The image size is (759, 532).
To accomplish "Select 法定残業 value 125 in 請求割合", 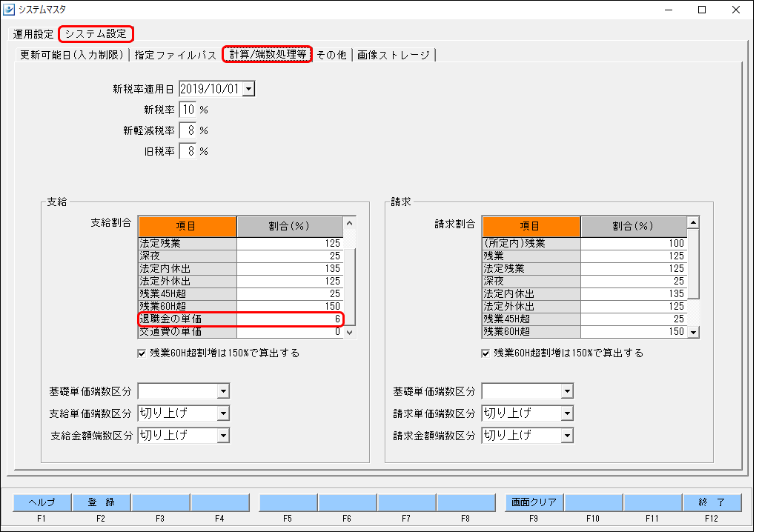I will (x=634, y=269).
